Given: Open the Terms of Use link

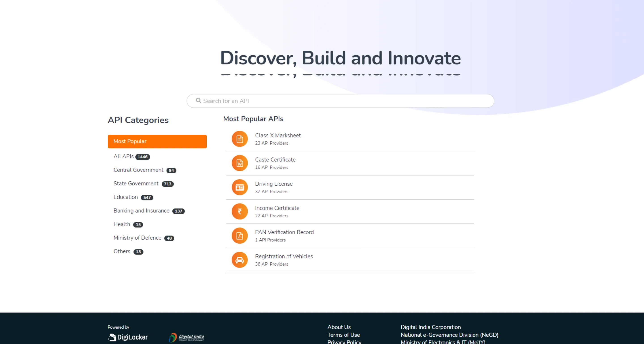Looking at the screenshot, I should point(343,335).
